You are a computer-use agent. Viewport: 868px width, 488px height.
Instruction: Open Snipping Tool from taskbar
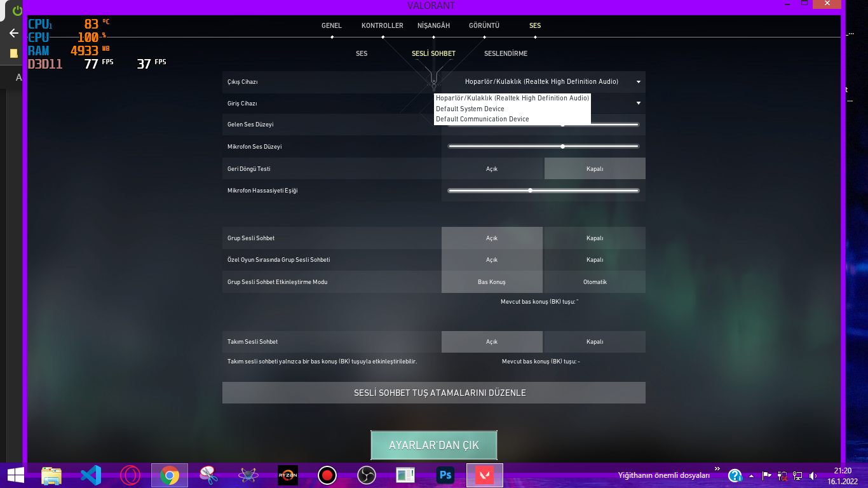pyautogui.click(x=208, y=475)
